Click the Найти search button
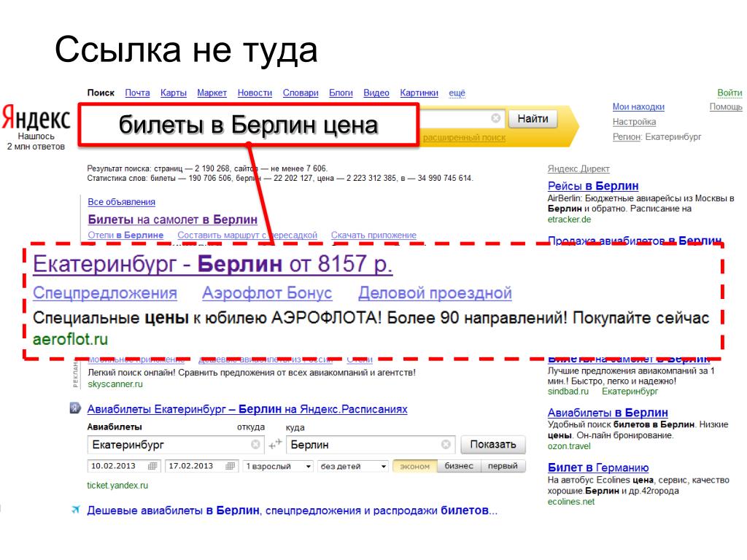Screen dimensions: 747x560 [533, 119]
